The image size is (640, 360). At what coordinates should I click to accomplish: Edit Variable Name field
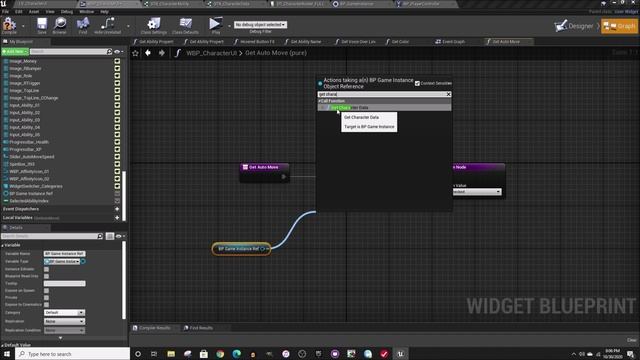[64, 254]
